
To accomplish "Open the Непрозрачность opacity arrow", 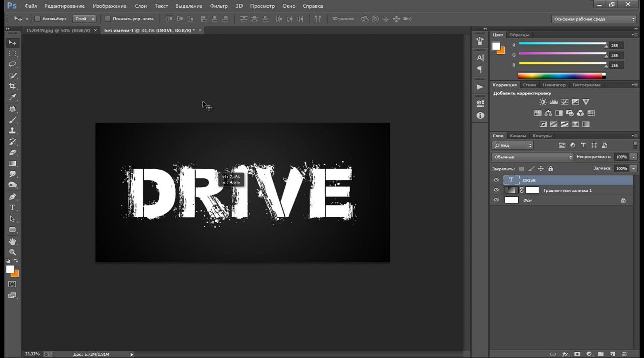I will tap(633, 157).
